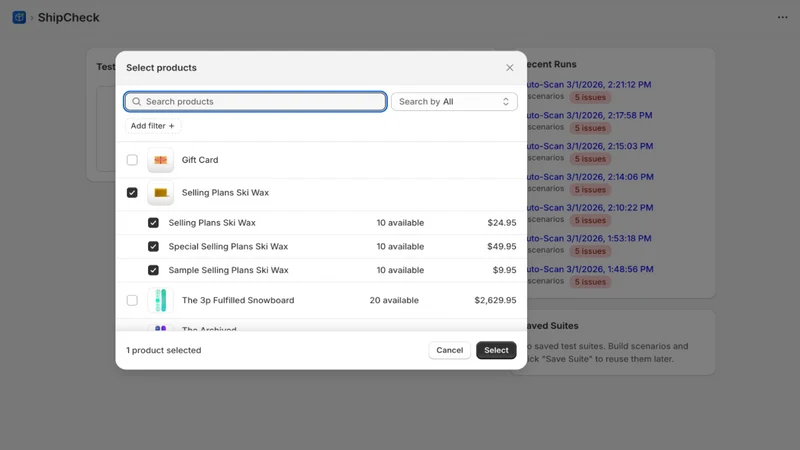Click the ShipCheck title in the header

click(68, 17)
